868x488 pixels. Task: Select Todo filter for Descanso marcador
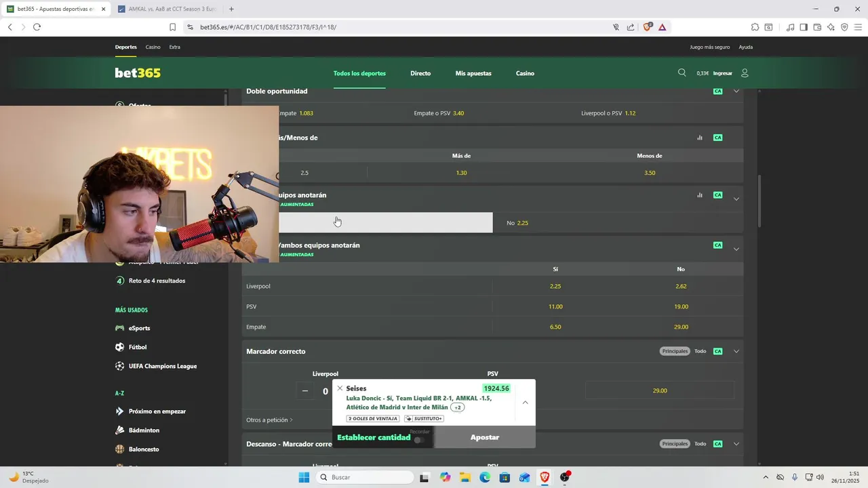[x=701, y=444]
